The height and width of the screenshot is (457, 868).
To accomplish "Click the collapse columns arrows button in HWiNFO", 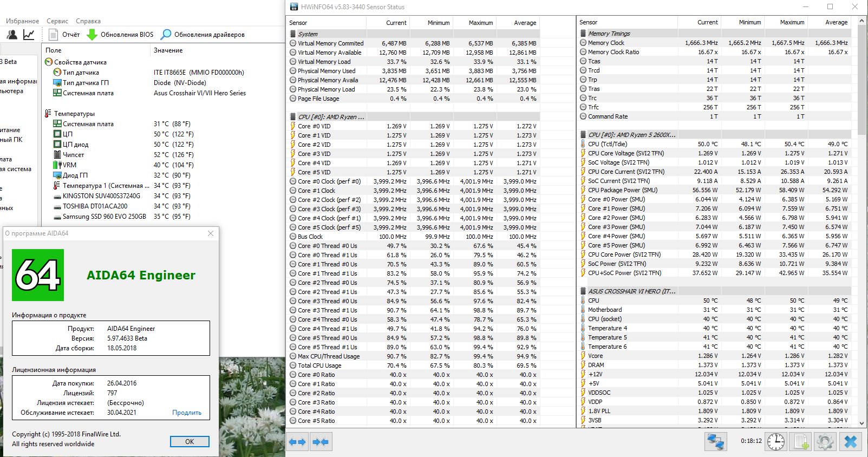I will [321, 442].
